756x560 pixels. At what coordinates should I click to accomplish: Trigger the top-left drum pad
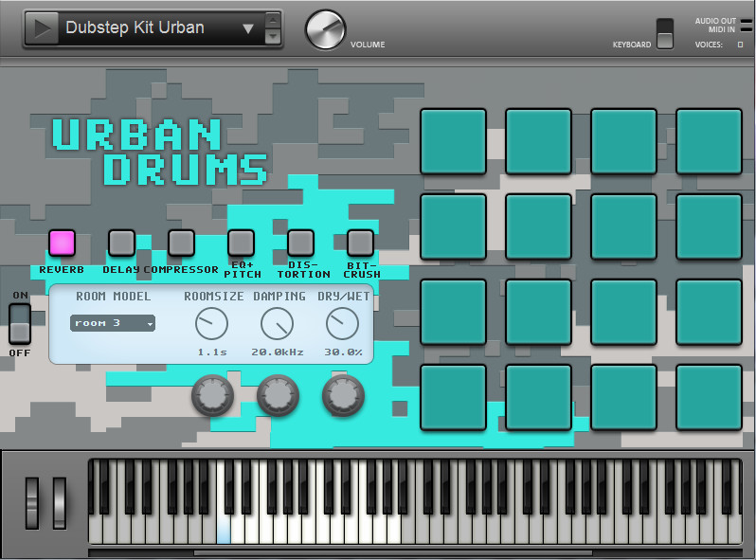click(453, 141)
